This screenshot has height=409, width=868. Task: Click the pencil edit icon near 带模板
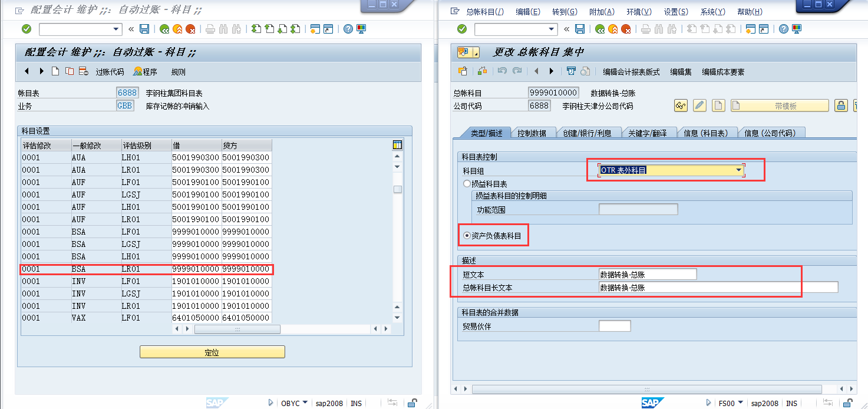(x=699, y=105)
